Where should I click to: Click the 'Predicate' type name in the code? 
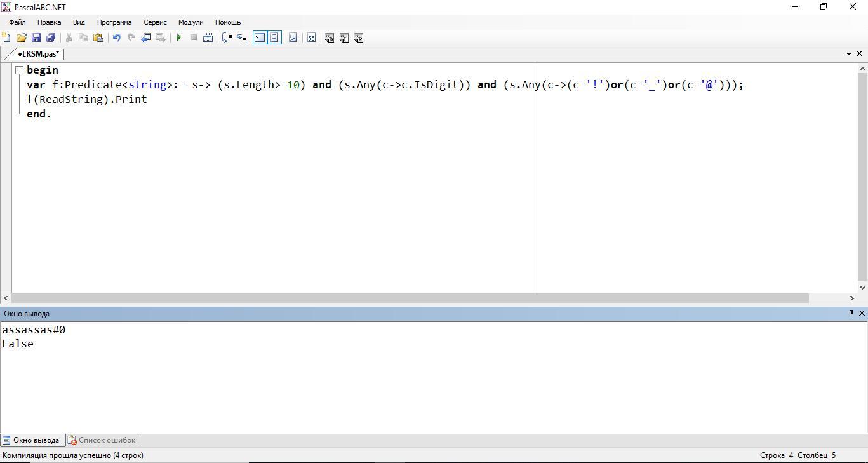(x=93, y=85)
